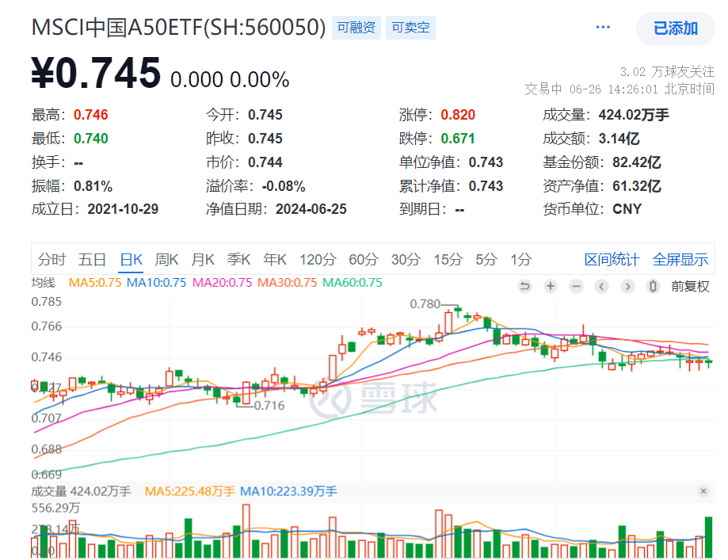Click the MSCI中国A50ETF title
This screenshot has height=560, width=728.
tap(179, 28)
